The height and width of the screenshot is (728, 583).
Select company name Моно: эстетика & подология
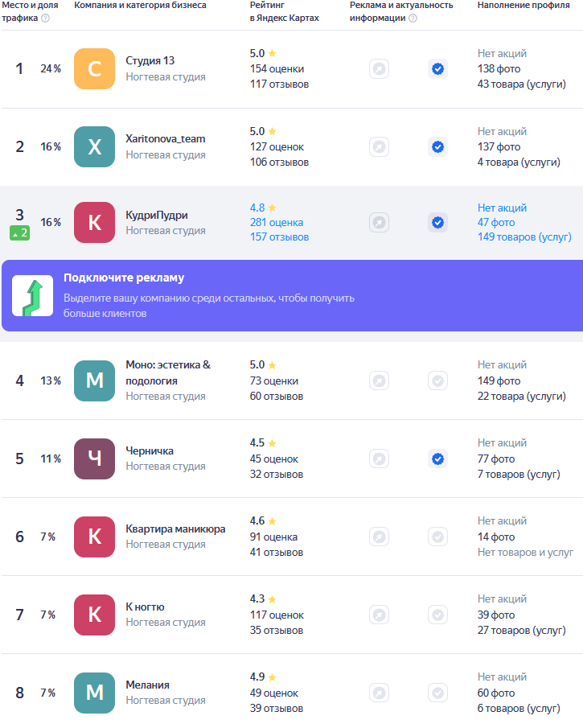click(x=168, y=372)
